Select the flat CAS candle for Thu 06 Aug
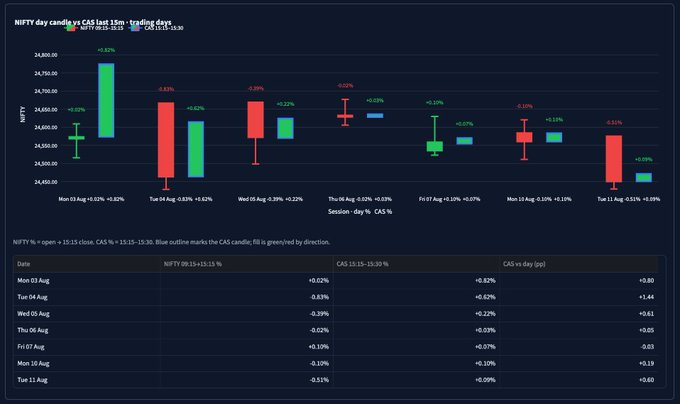Viewport: 680px width, 404px height. (x=375, y=116)
